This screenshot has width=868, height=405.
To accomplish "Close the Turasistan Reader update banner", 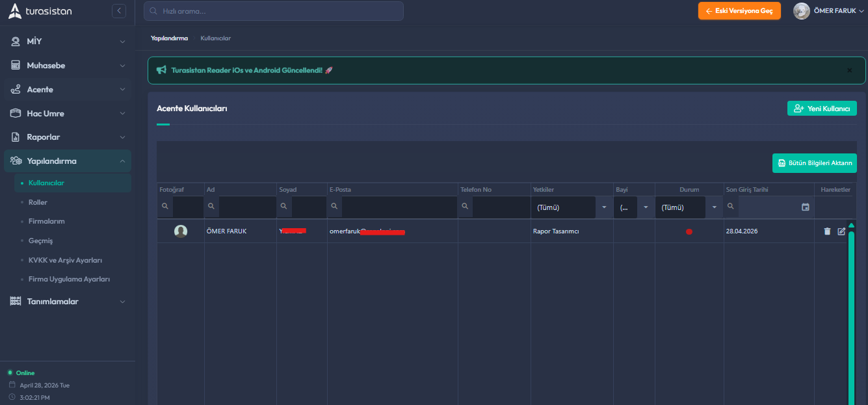I will click(x=849, y=70).
